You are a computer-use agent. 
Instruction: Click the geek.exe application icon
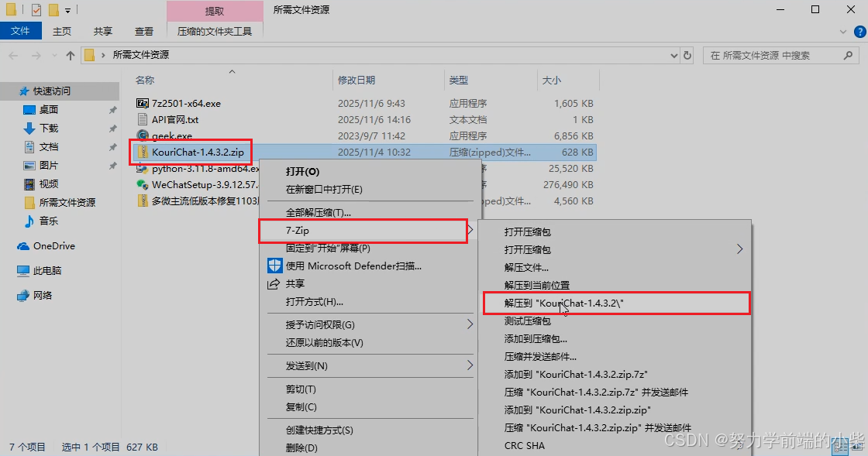coord(143,135)
